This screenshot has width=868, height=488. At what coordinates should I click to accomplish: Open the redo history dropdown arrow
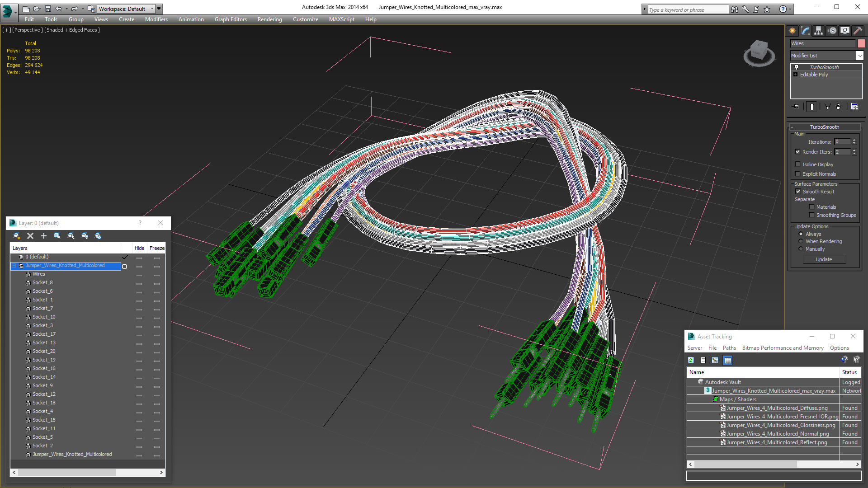click(x=82, y=9)
